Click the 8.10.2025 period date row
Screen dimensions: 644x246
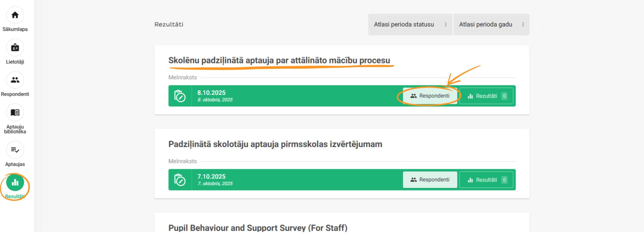(277, 96)
